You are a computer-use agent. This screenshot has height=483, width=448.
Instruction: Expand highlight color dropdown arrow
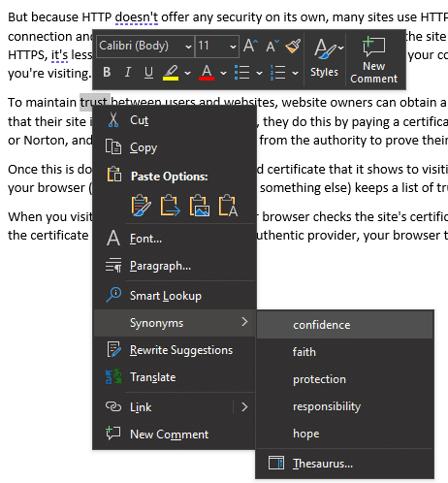pyautogui.click(x=187, y=73)
